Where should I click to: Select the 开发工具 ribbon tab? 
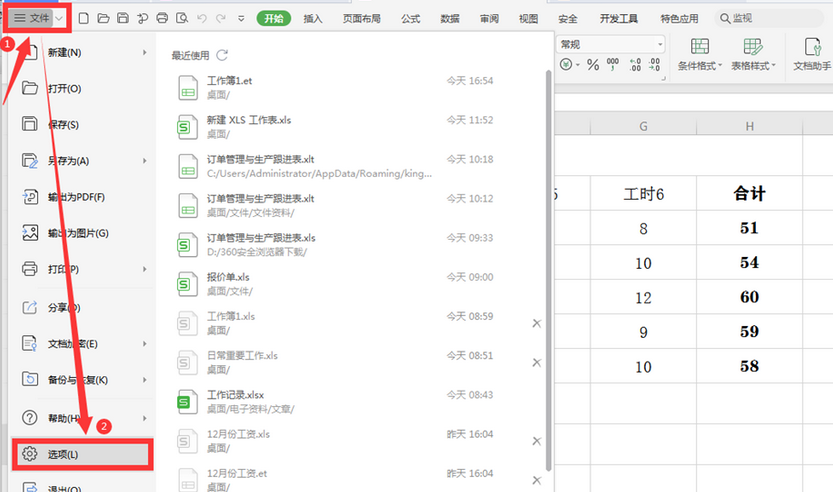click(x=619, y=19)
